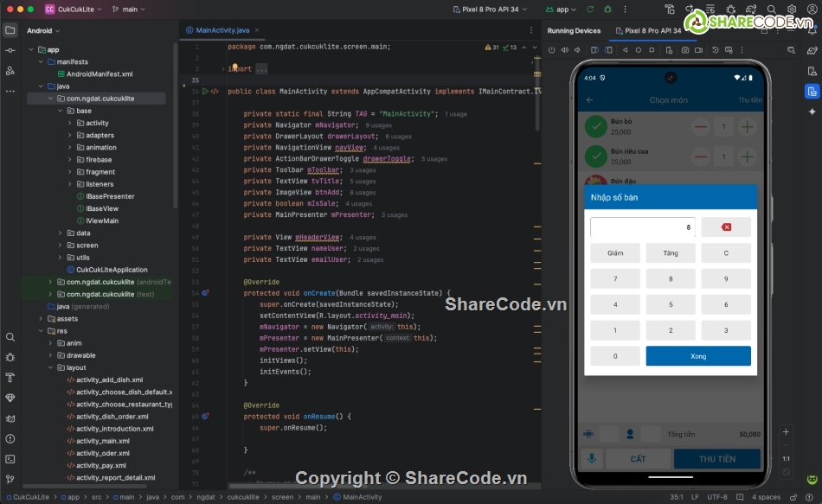Open the Problems tool window icon
Viewport: 822px width, 504px height.
(x=10, y=438)
